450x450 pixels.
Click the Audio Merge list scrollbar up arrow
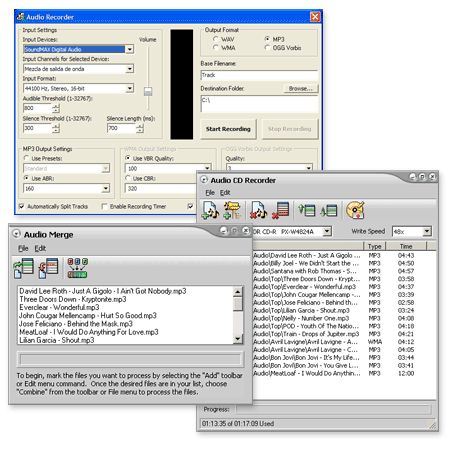238,292
